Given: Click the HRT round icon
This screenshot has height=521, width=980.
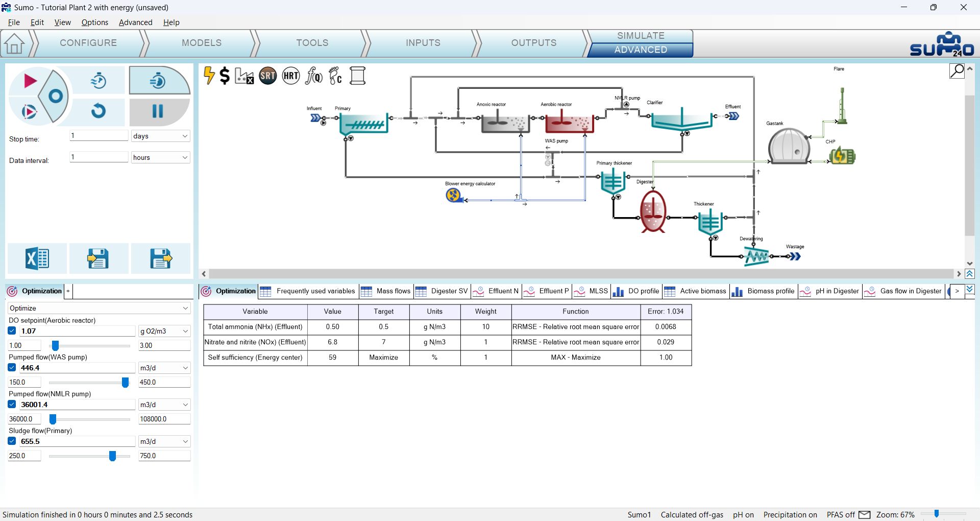Looking at the screenshot, I should (291, 76).
